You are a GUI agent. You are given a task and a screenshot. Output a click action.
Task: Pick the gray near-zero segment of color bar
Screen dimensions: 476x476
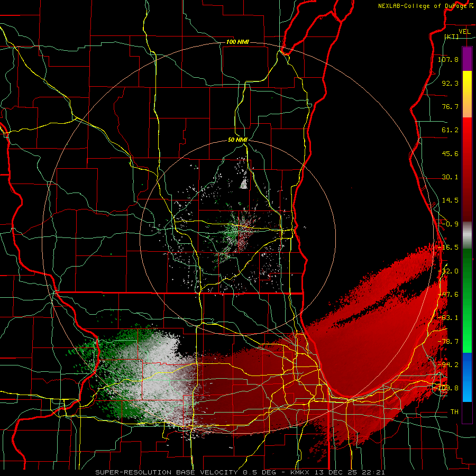point(467,235)
